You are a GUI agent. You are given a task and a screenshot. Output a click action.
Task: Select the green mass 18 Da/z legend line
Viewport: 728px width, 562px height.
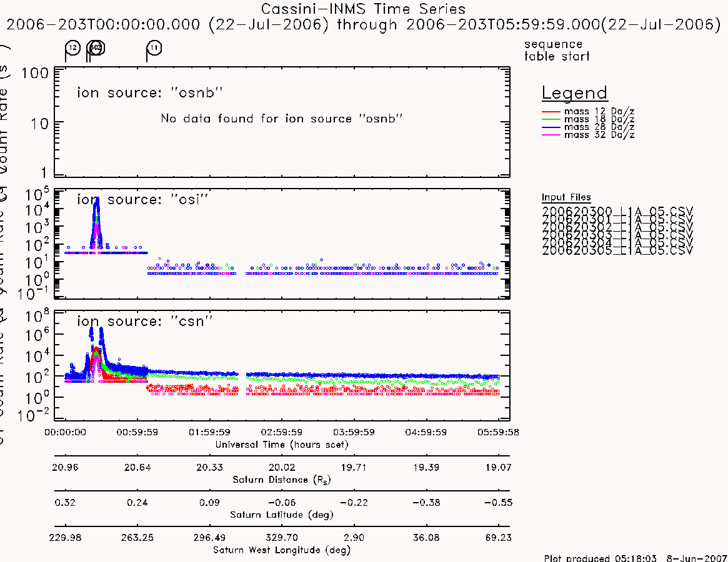[x=551, y=119]
